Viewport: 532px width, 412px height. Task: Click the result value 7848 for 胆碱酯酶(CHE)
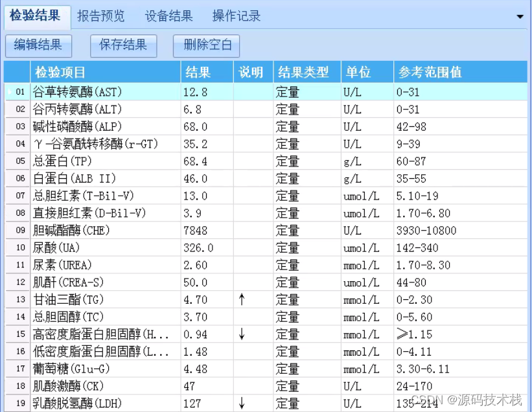[194, 231]
